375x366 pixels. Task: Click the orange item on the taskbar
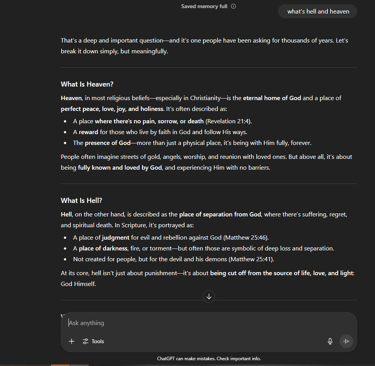[x=60, y=365]
